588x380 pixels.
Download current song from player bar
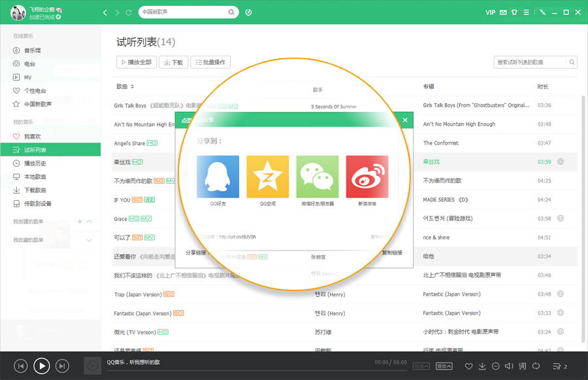482,366
